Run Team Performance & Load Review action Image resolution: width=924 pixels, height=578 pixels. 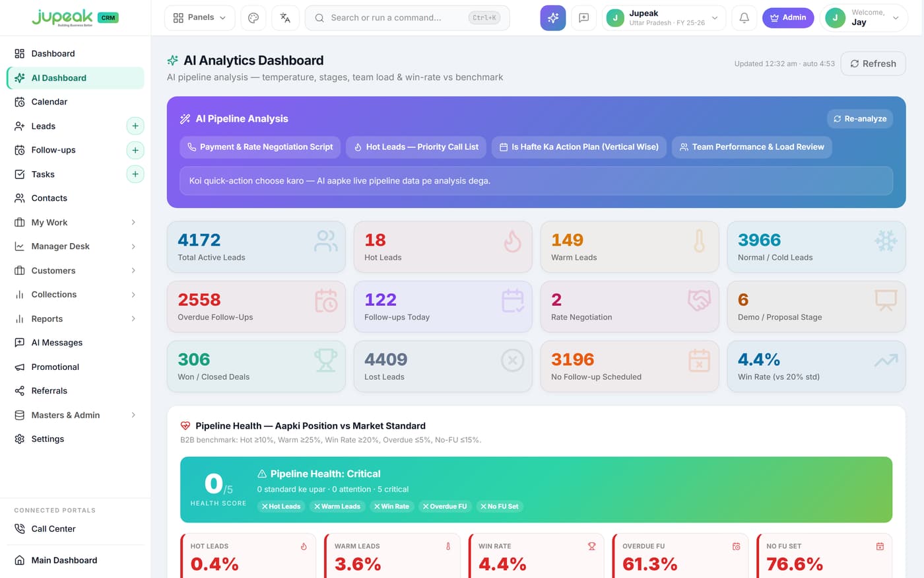pos(752,147)
